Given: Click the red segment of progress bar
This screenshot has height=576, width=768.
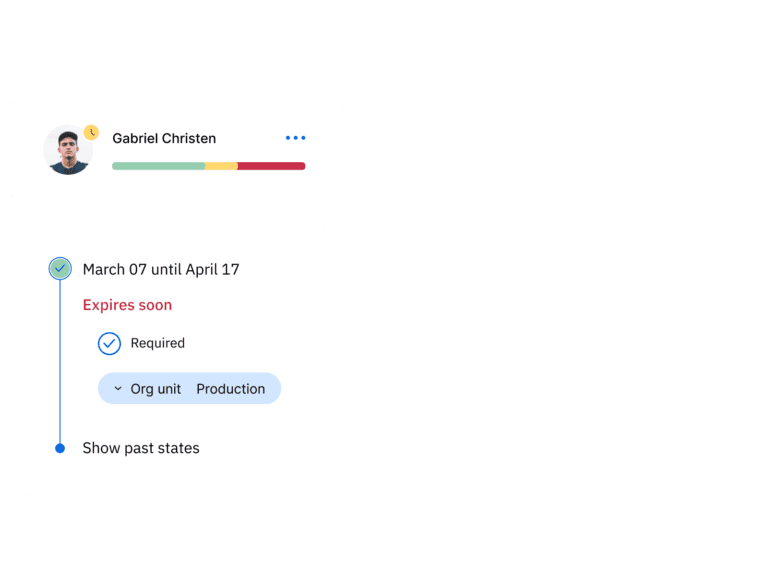Looking at the screenshot, I should (271, 166).
